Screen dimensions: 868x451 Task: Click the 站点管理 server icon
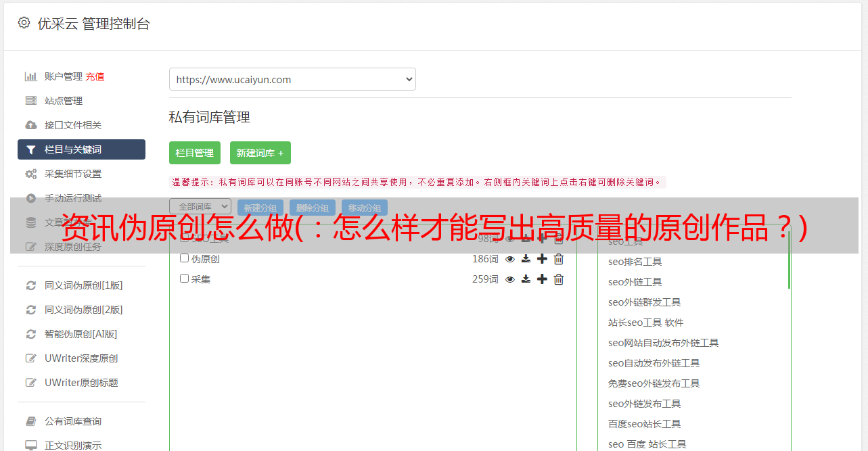(31, 101)
